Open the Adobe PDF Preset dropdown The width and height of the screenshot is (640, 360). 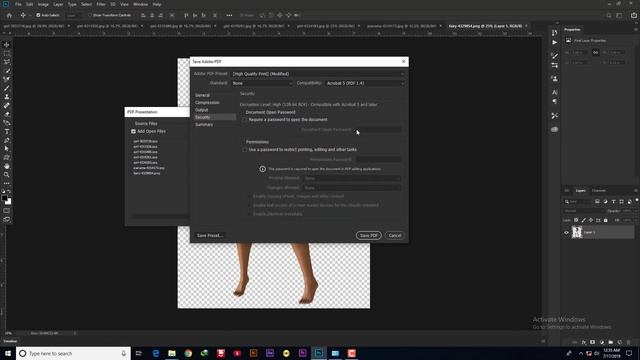point(318,74)
